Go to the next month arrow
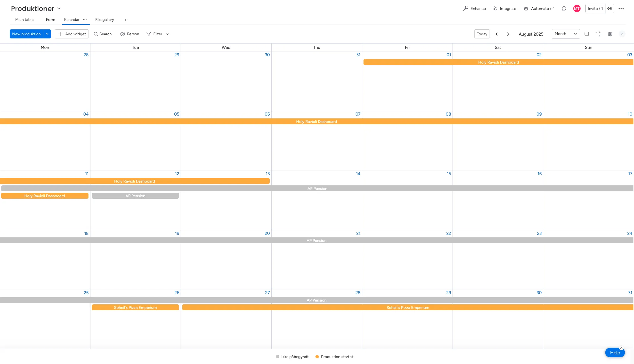 pyautogui.click(x=508, y=34)
